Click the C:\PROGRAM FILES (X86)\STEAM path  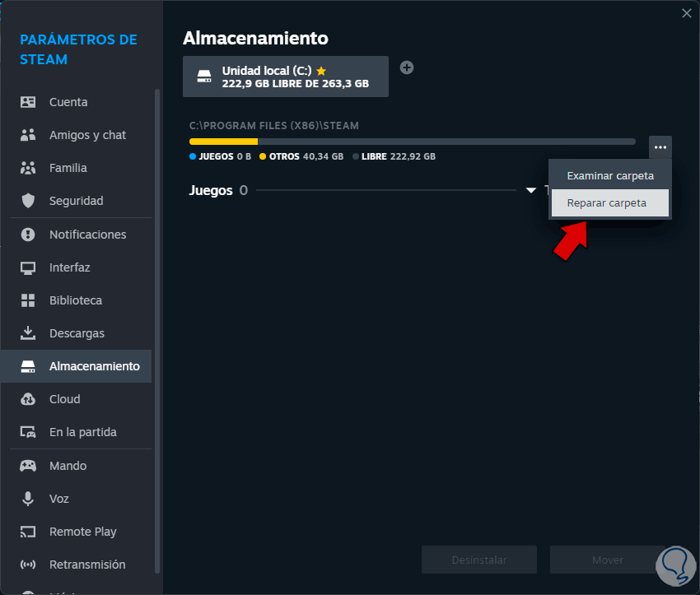coord(274,126)
